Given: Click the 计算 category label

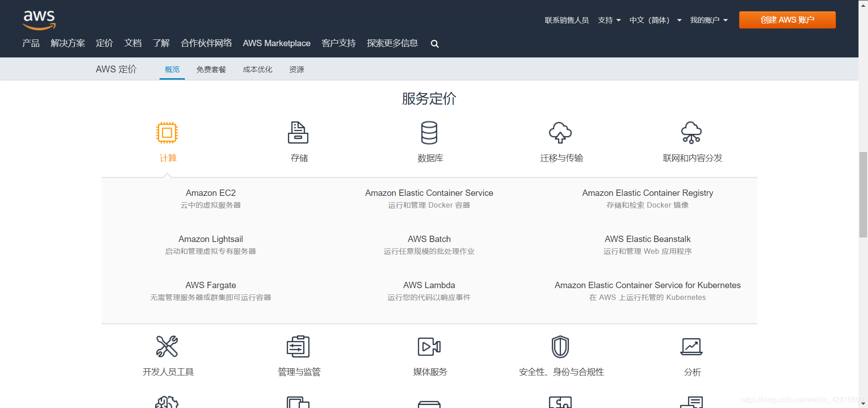Looking at the screenshot, I should (168, 158).
